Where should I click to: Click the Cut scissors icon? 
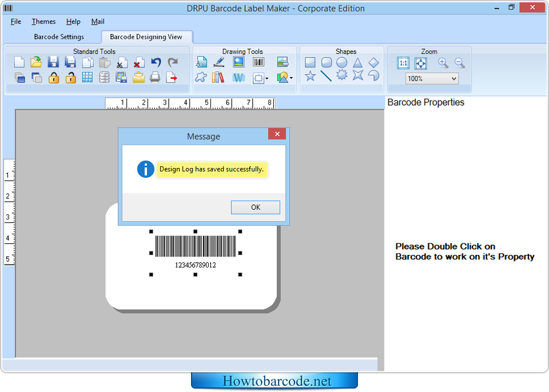(x=121, y=62)
